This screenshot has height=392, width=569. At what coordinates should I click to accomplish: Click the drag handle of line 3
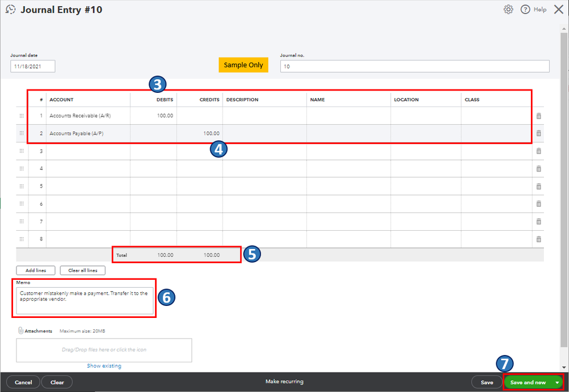(x=22, y=151)
